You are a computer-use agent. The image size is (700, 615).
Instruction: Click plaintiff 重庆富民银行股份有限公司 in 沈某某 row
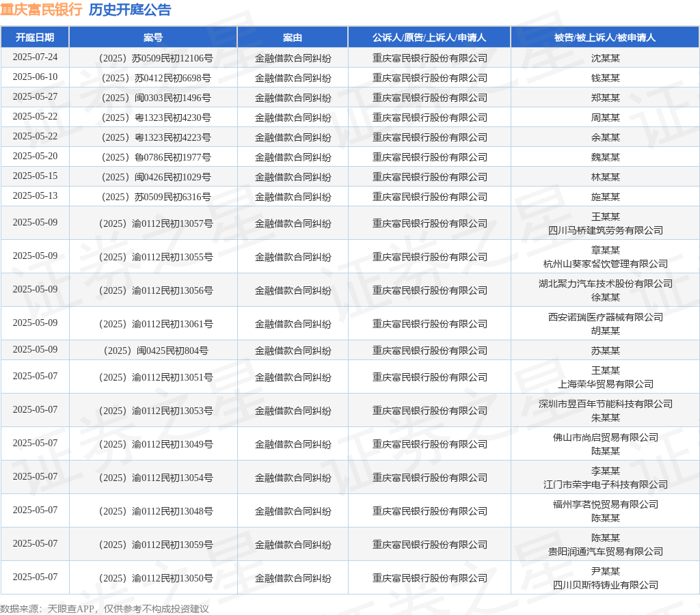point(429,59)
